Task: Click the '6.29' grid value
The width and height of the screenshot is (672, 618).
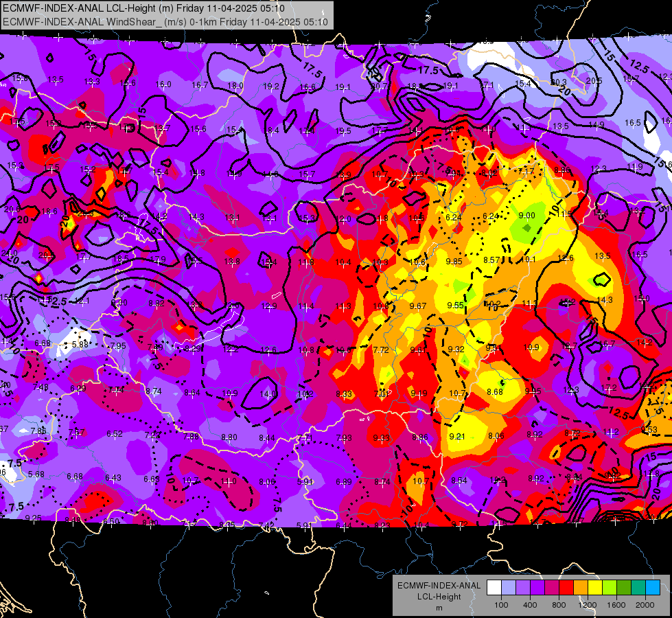Action: coord(78,389)
